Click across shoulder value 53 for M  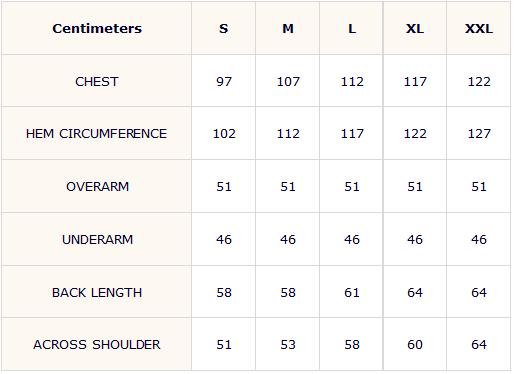[288, 345]
